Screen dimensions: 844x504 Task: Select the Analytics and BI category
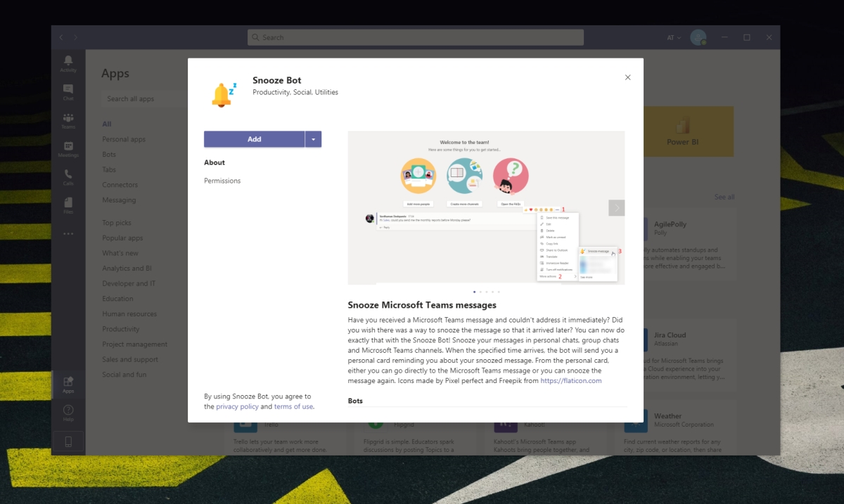(x=127, y=269)
